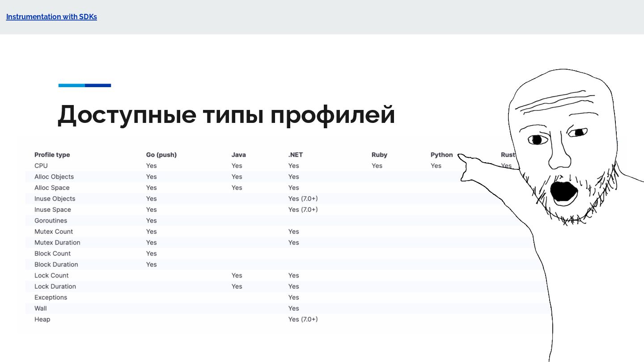Screen dimensions: 644x362
Task: Click 'Yes' in the CPU row under Ruby
Action: (x=377, y=166)
